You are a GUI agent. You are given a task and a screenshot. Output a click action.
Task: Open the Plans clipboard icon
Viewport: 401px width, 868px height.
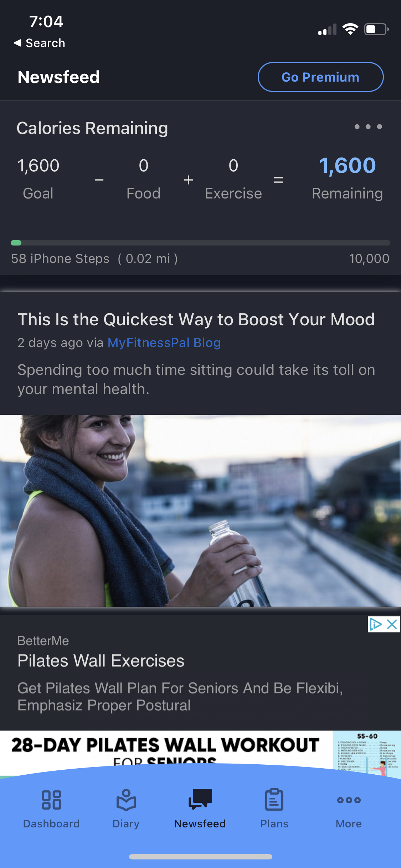tap(274, 799)
